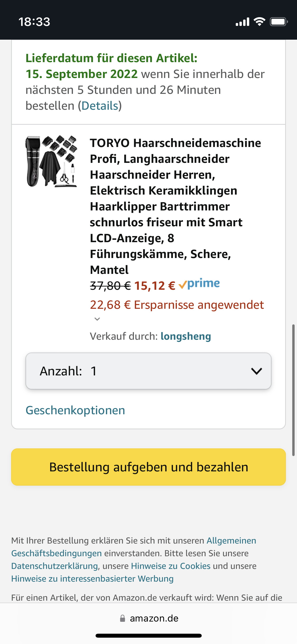
Task: Tap the clock showing 18:33
Action: click(34, 22)
